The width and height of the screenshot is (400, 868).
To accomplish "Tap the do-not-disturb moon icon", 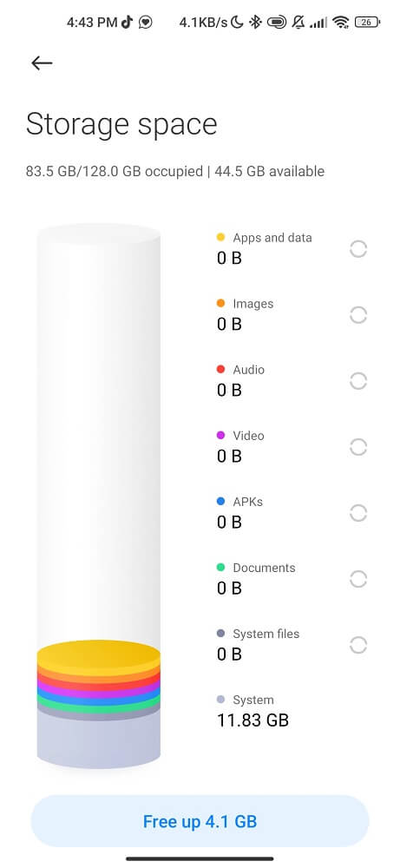I will coord(237,23).
